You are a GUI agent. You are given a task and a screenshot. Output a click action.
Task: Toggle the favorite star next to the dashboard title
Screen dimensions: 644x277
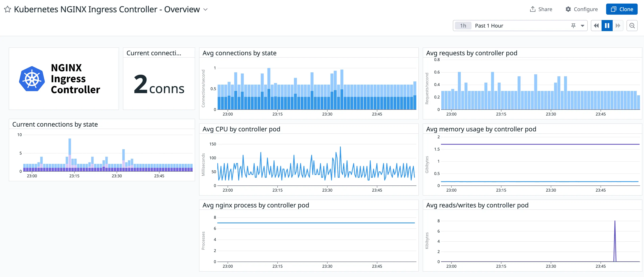coord(8,9)
